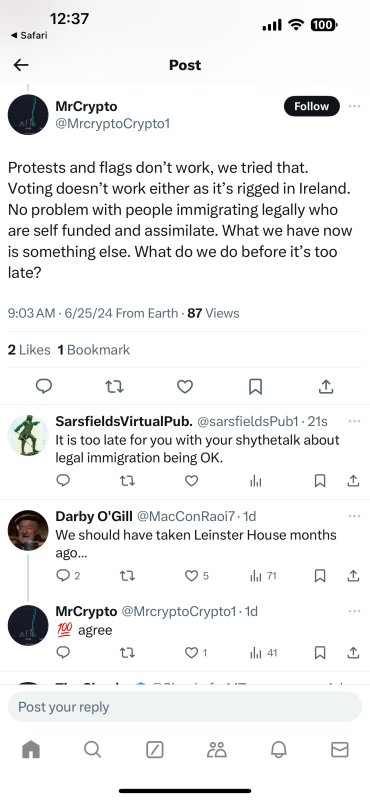
Task: Reply to the main post via comment icon
Action: pos(44,387)
